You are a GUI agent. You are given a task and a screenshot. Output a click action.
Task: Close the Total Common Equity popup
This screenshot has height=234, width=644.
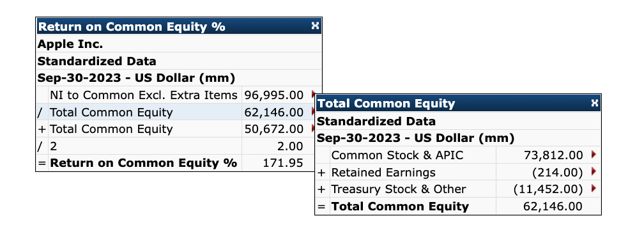coord(594,103)
